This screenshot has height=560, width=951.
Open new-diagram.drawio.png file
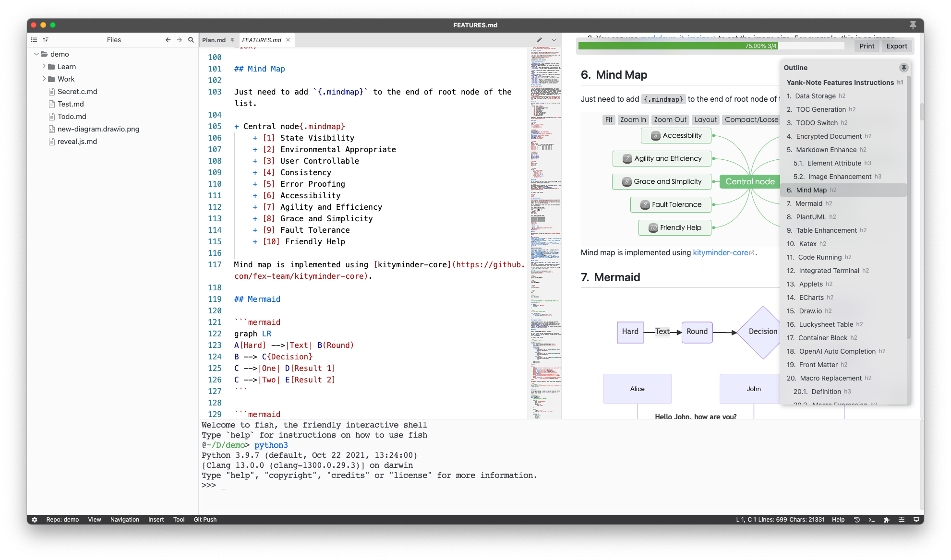tap(98, 129)
